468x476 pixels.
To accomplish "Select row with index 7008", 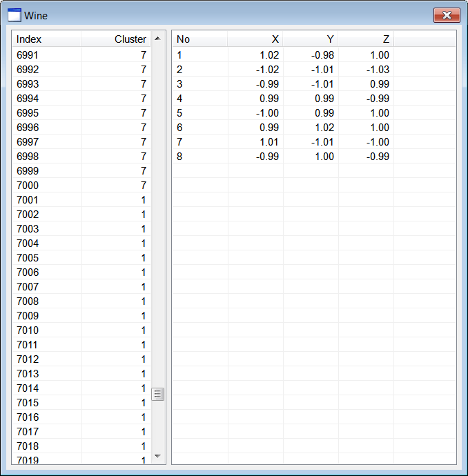I will click(x=81, y=301).
